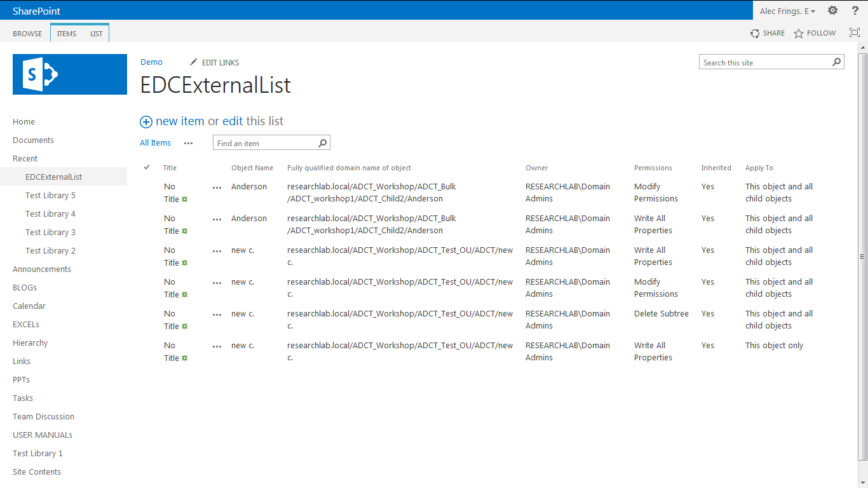Sort by the Apply To column header

pyautogui.click(x=759, y=168)
